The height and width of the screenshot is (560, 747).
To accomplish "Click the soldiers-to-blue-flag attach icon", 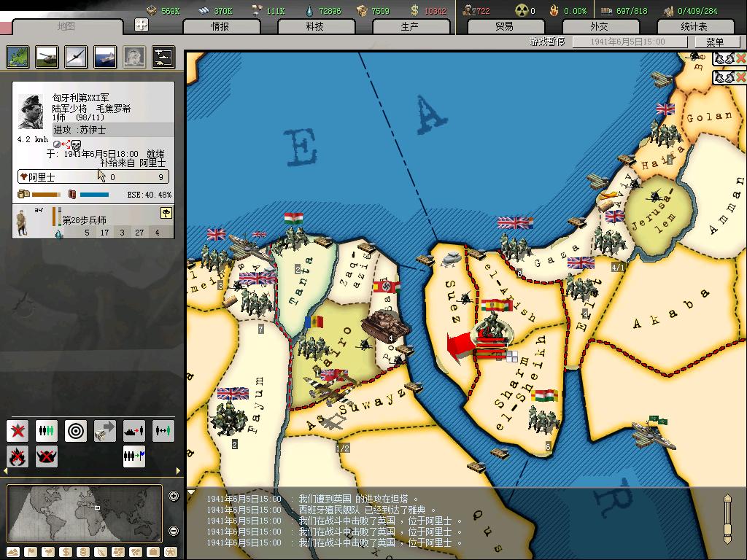I will click(134, 456).
